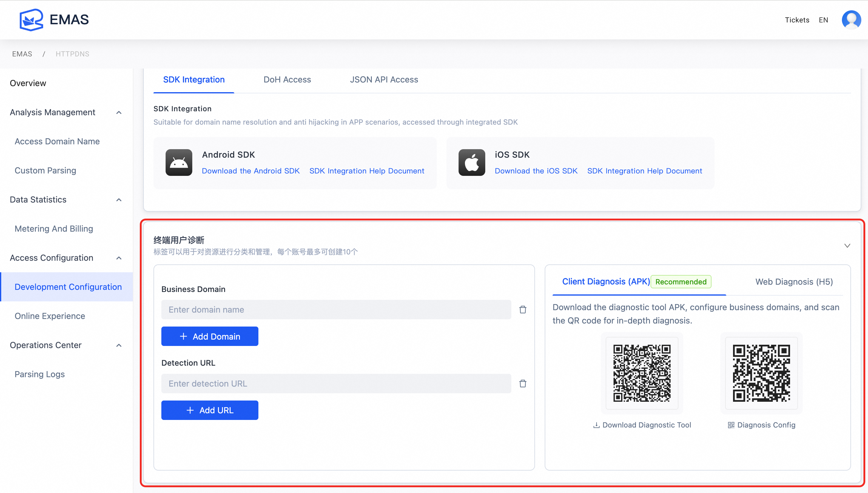This screenshot has width=868, height=493.
Task: Click the 'Suitable for domain name resolution' description
Action: point(336,122)
